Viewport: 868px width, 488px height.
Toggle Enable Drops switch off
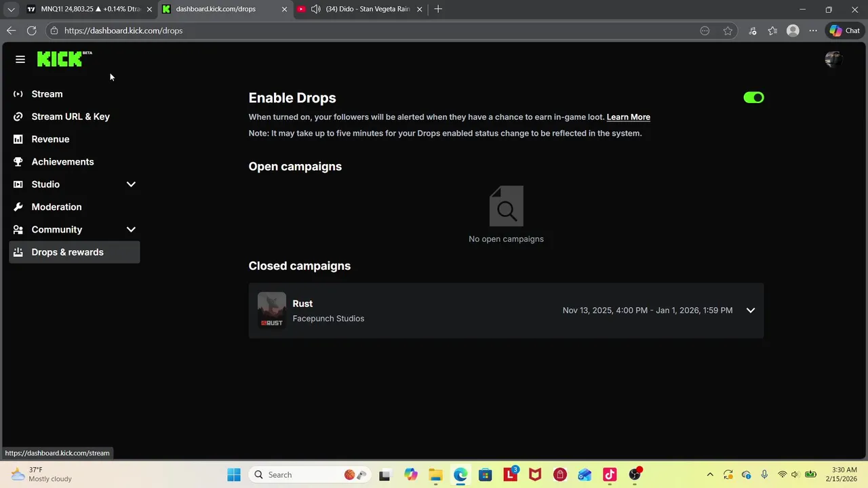[x=753, y=98]
